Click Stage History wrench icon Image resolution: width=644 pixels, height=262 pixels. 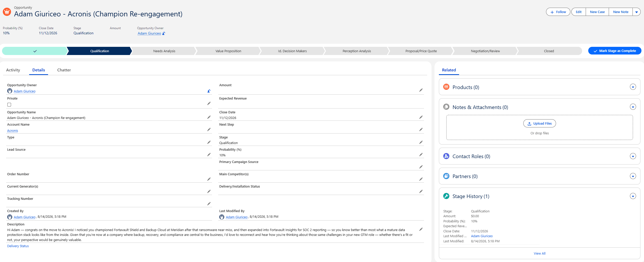point(446,196)
